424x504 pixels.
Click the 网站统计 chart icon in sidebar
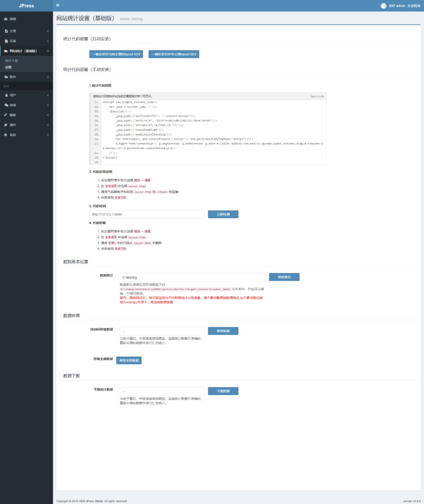coord(6,51)
